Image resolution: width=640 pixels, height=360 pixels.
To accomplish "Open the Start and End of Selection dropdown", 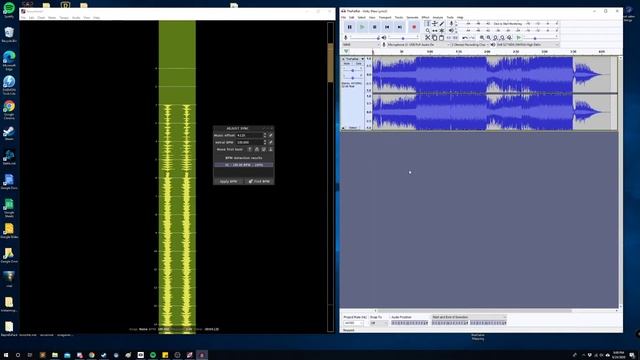I will [469, 317].
